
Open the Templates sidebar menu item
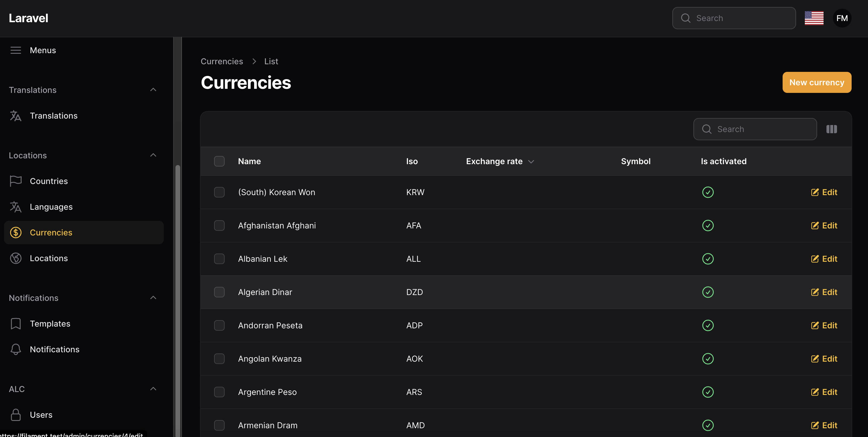click(50, 324)
